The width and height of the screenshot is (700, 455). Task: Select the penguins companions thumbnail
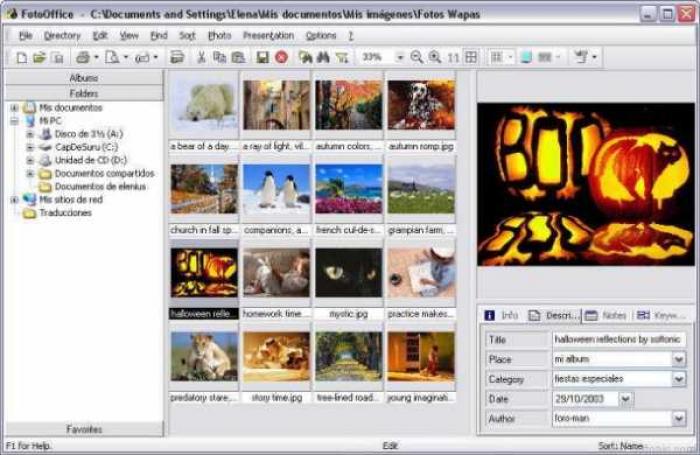[276, 190]
